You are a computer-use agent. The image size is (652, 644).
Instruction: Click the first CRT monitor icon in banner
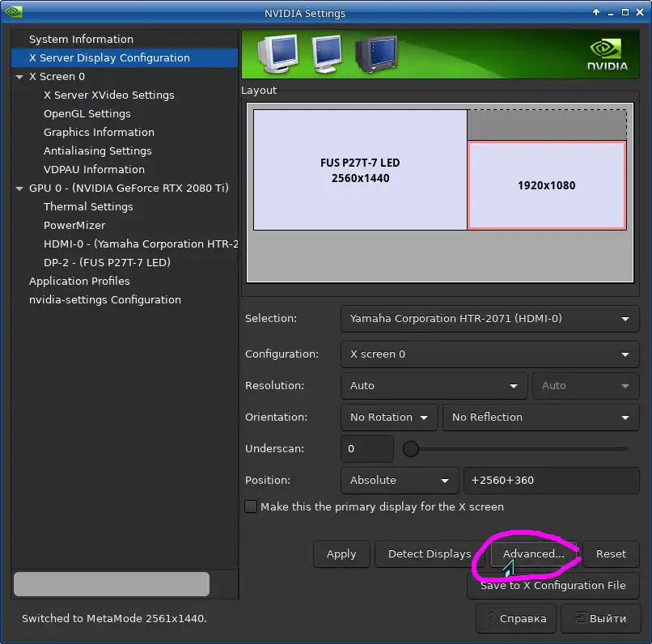[x=277, y=54]
